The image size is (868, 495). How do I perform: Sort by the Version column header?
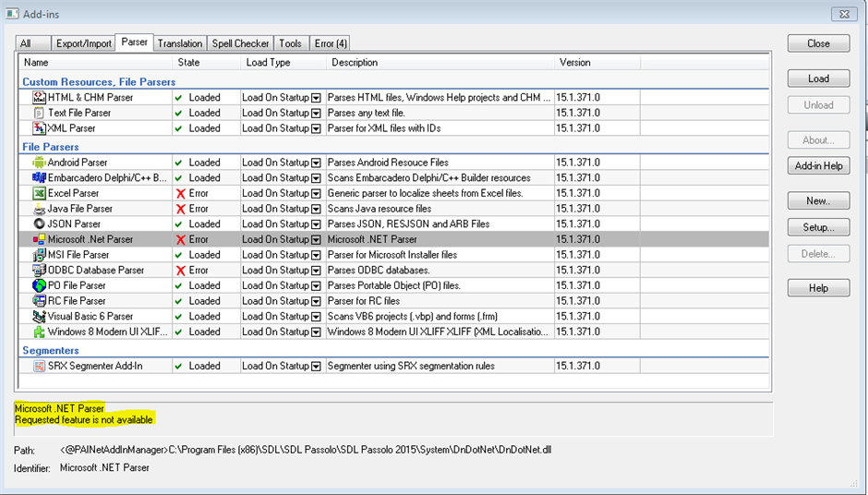[597, 63]
